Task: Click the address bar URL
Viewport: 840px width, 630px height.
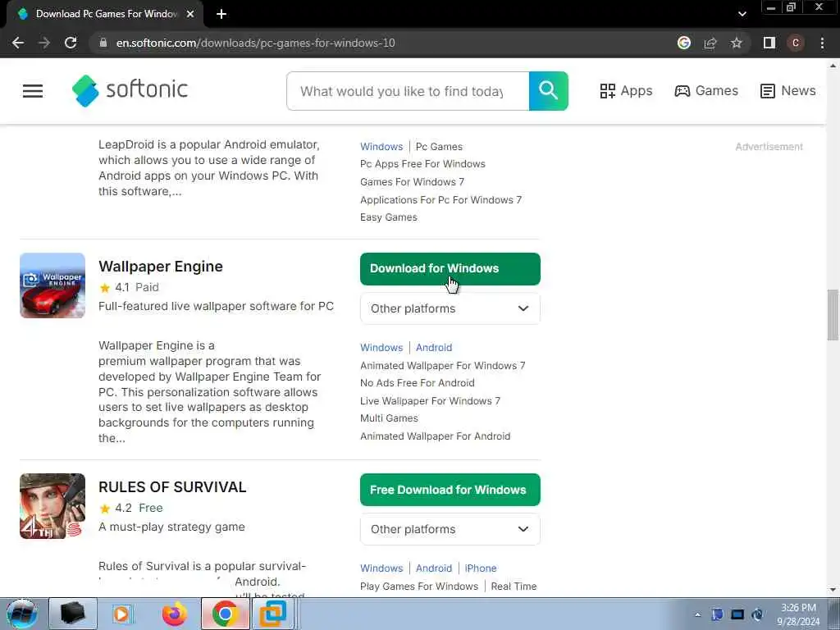Action: pyautogui.click(x=256, y=43)
